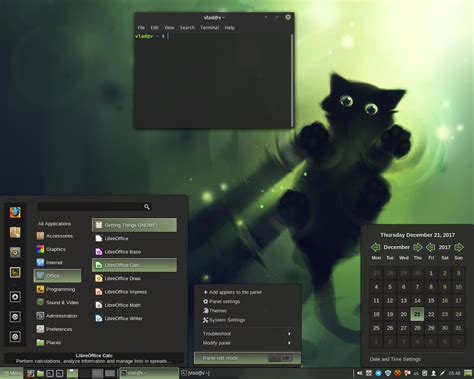Launch Getting Things GNOME

pyautogui.click(x=134, y=225)
